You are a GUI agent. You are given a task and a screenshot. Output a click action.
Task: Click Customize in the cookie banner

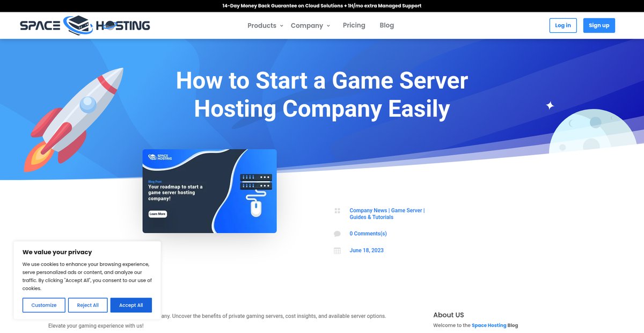(44, 305)
